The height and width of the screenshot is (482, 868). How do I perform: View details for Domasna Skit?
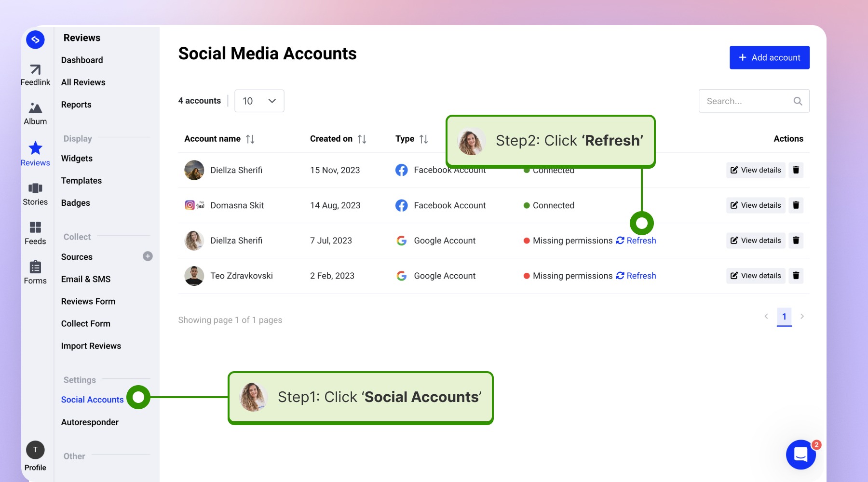[756, 205]
